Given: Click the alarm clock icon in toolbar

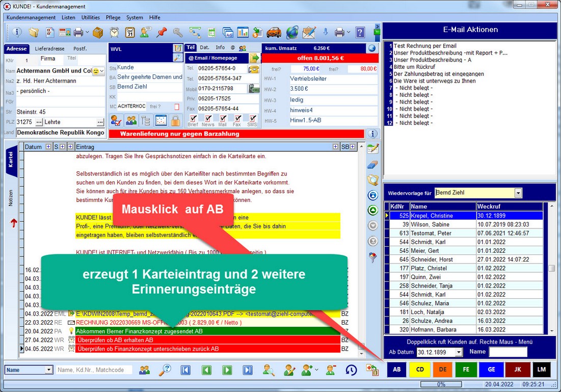Looking at the screenshot, I should click(115, 33).
